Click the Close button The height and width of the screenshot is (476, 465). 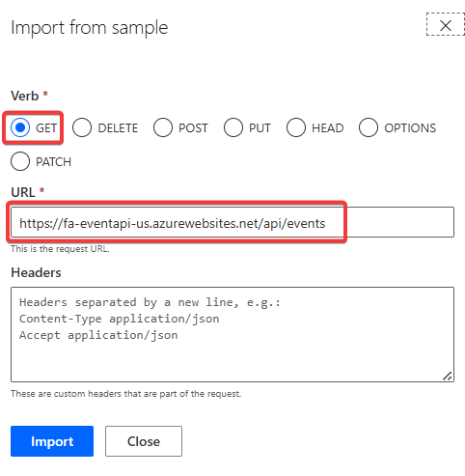pos(144,441)
